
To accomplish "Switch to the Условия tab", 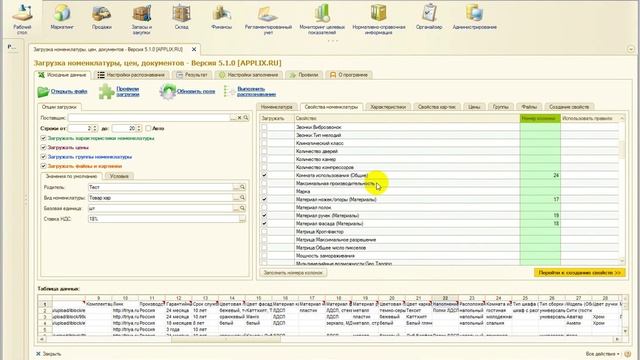I will coord(119,176).
